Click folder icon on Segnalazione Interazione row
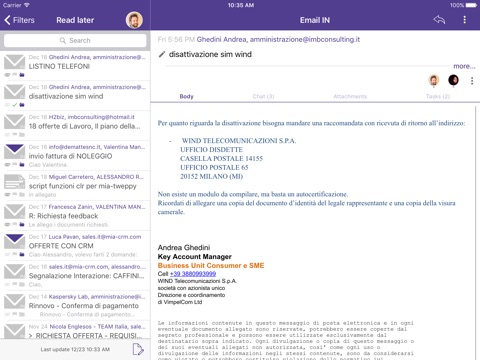Image resolution: width=480 pixels, height=360 pixels. (x=22, y=285)
